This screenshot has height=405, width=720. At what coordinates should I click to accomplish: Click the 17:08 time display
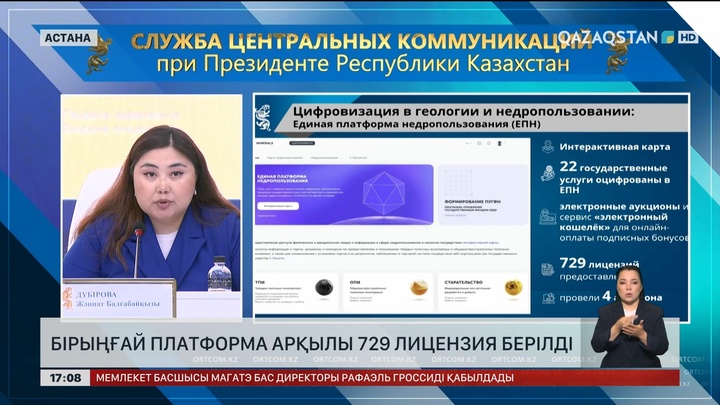65,378
